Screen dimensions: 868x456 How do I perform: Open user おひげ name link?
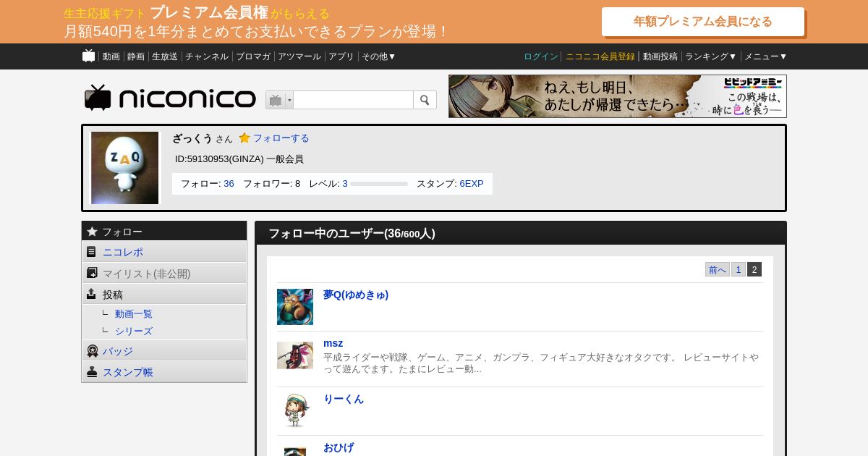pyautogui.click(x=339, y=447)
